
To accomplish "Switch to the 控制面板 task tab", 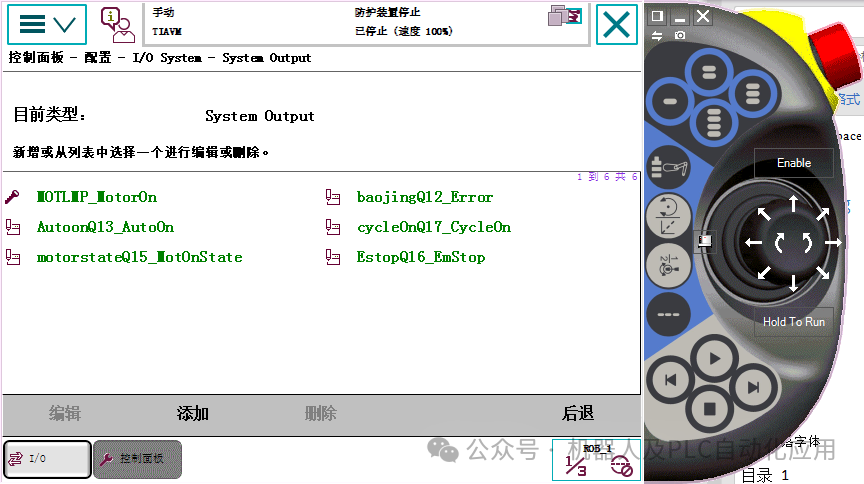I will click(137, 459).
